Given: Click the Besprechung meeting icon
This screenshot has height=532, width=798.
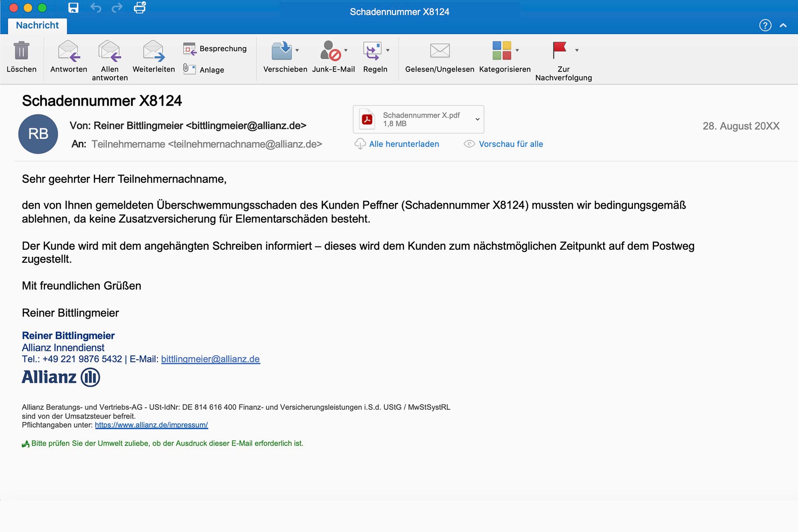Looking at the screenshot, I should [190, 49].
